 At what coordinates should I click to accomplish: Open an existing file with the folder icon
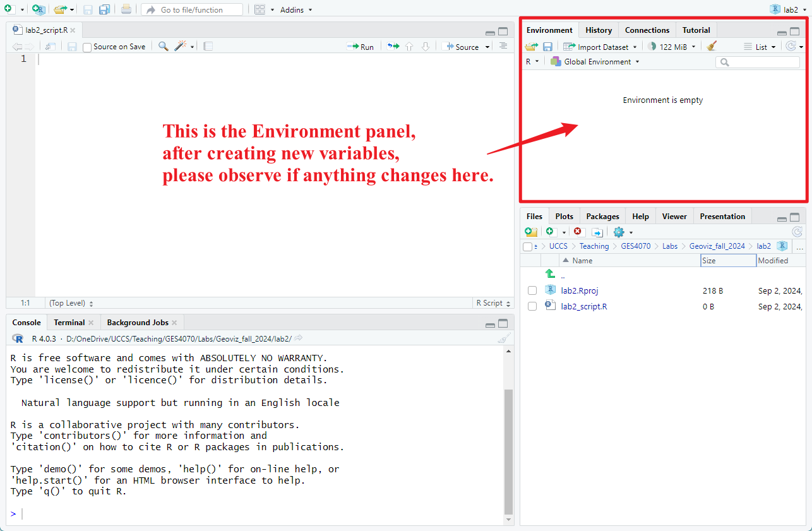pyautogui.click(x=60, y=9)
